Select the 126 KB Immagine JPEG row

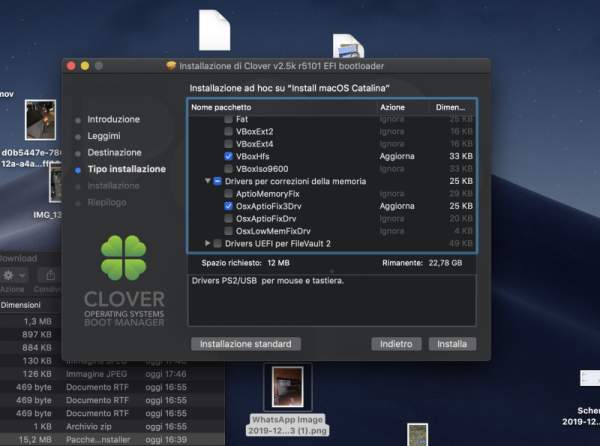tap(112, 374)
